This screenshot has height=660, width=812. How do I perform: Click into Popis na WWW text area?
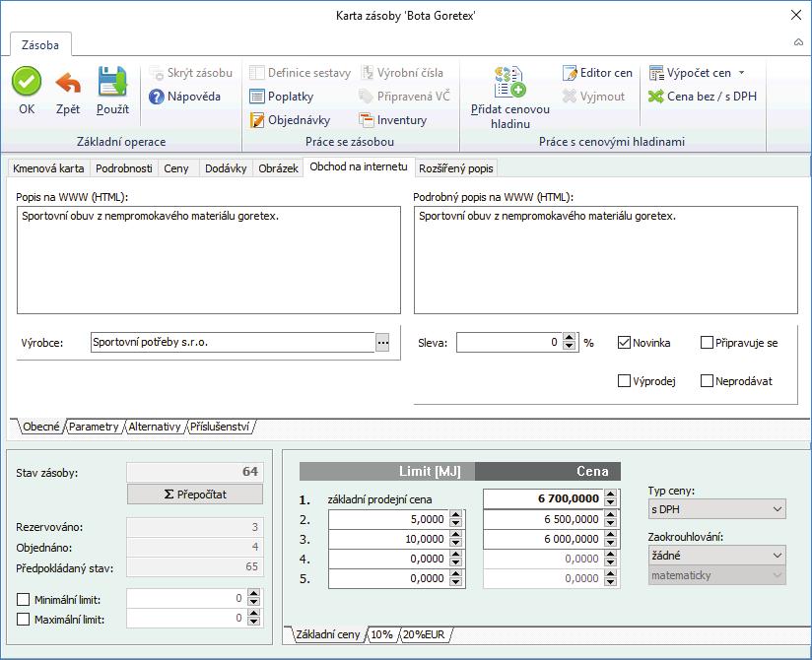pyautogui.click(x=209, y=260)
